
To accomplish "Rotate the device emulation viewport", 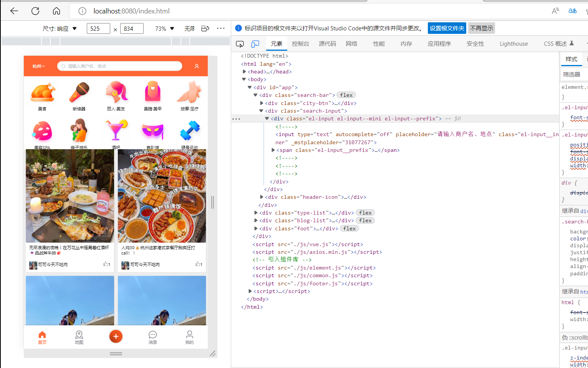I will click(205, 28).
